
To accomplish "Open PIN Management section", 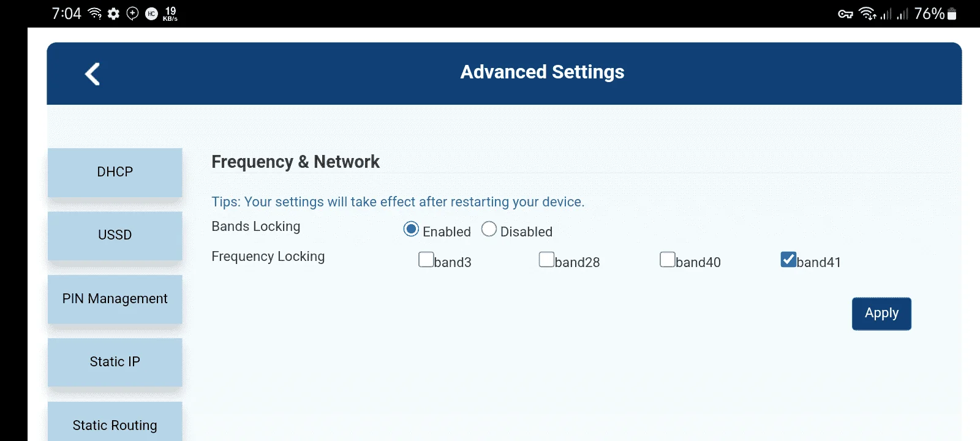I will tap(115, 299).
